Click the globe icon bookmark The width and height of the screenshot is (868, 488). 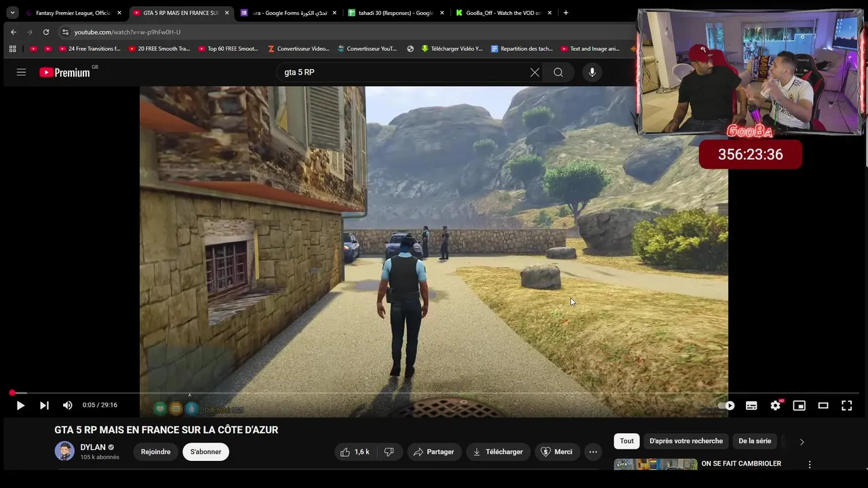click(410, 49)
